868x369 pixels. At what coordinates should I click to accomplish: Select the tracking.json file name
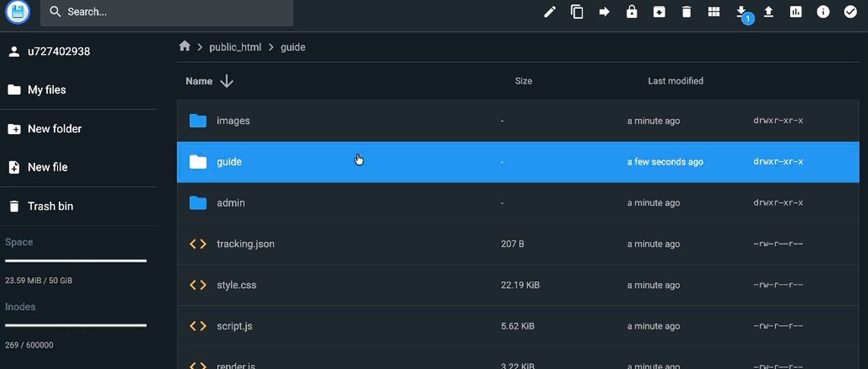pyautogui.click(x=245, y=244)
